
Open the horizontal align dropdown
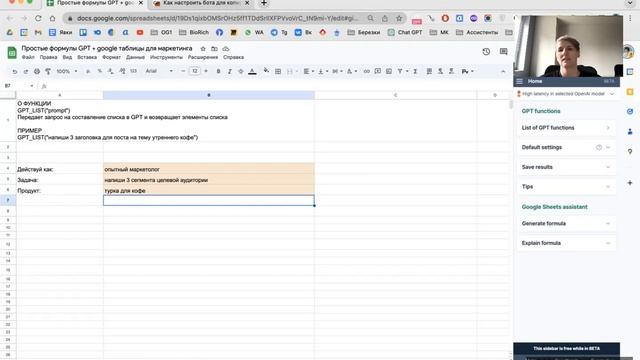click(x=309, y=71)
